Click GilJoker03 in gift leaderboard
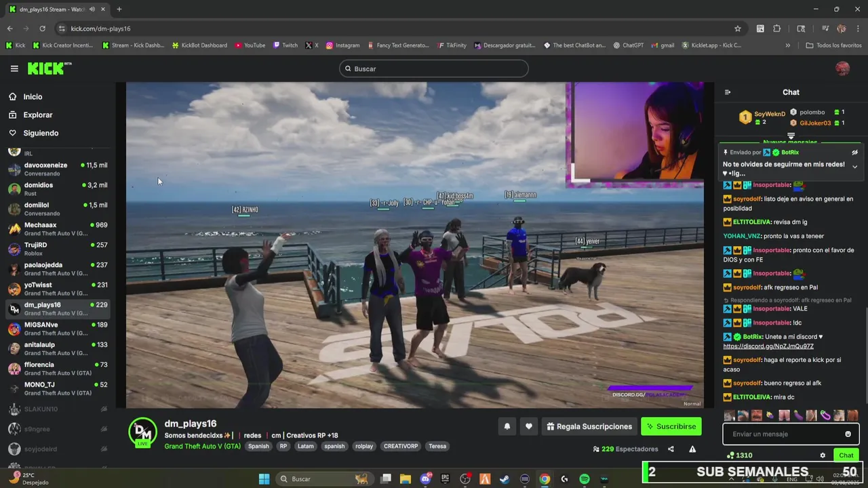The image size is (868, 488). (815, 123)
